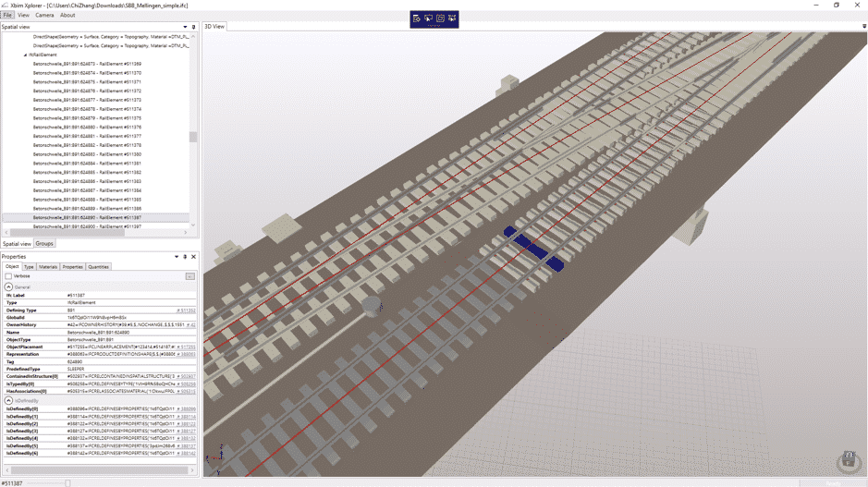Switch to the Groups tab
The image size is (868, 487).
(x=44, y=244)
